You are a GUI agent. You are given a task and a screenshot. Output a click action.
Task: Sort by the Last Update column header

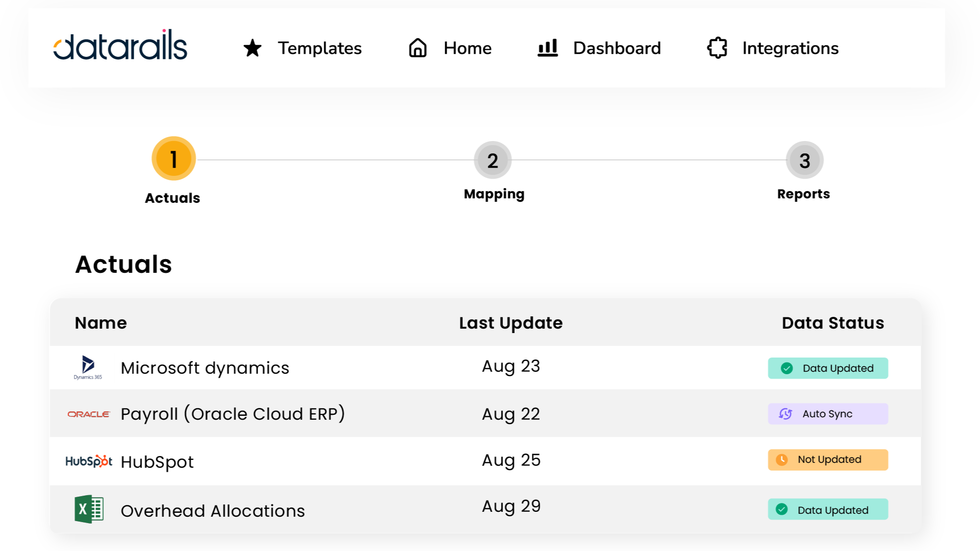coord(510,323)
